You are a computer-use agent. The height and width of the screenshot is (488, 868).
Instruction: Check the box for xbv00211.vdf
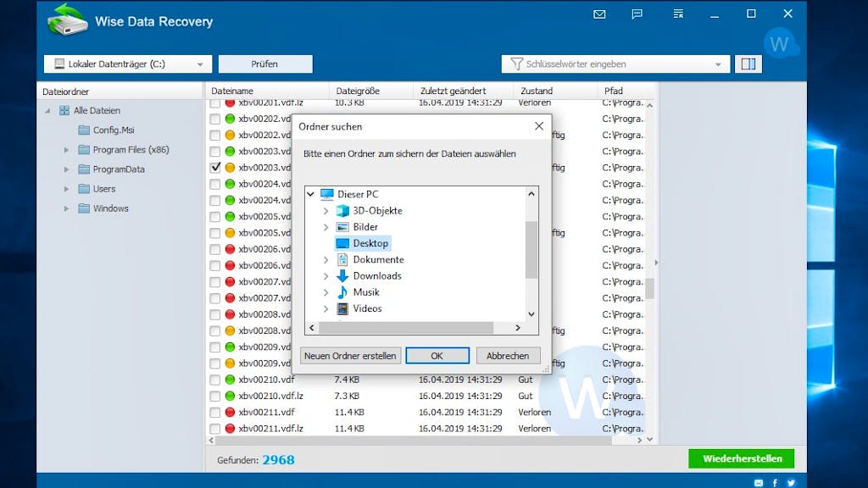point(214,413)
